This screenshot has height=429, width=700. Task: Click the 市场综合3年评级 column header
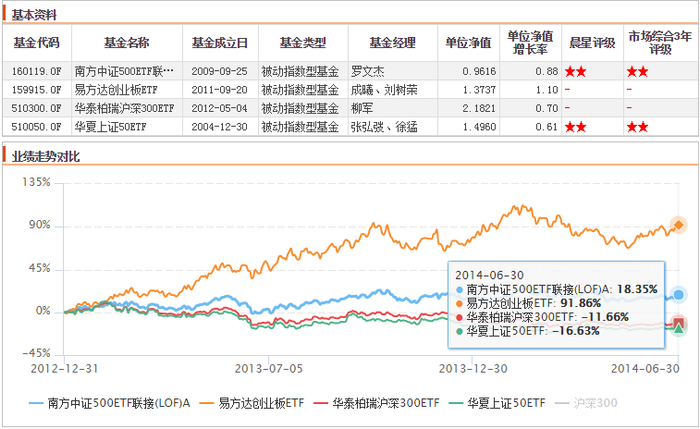(x=660, y=42)
